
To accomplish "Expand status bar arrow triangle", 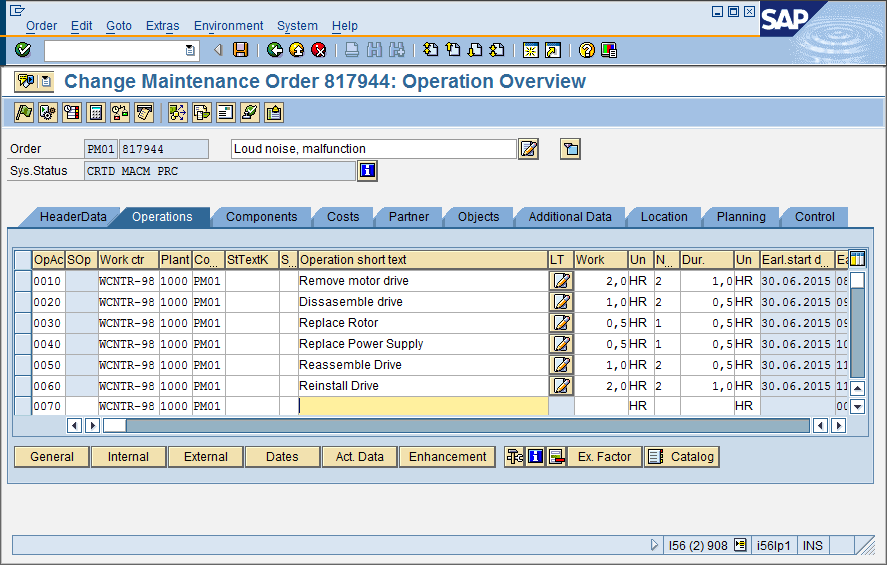I will pyautogui.click(x=654, y=545).
